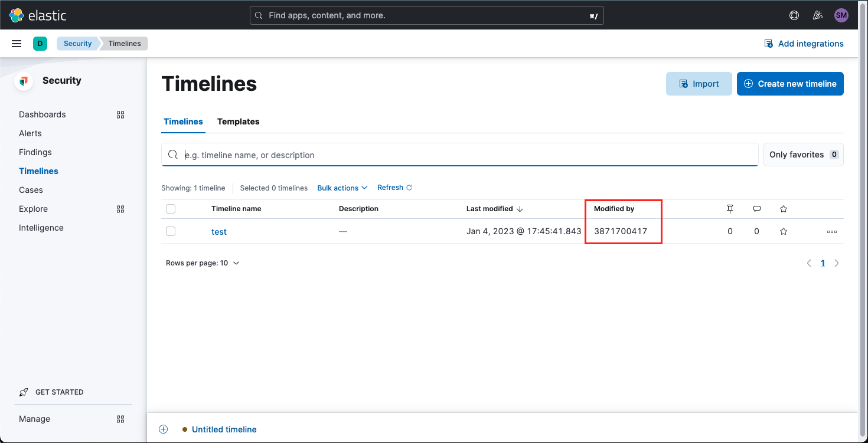Click page number 1 in pagination
The width and height of the screenshot is (868, 443).
click(x=823, y=264)
